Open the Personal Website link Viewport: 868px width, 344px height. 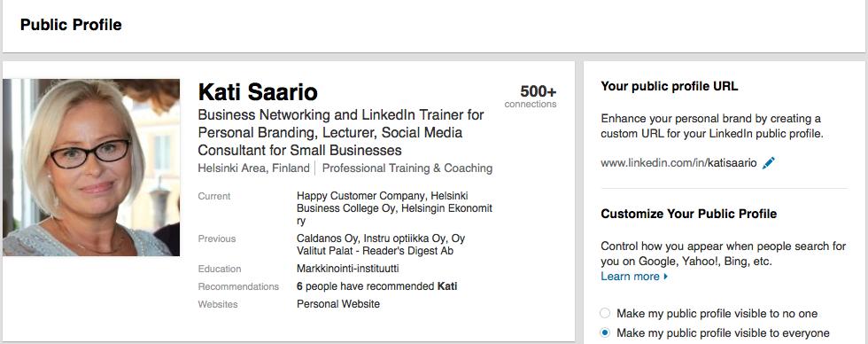click(338, 304)
